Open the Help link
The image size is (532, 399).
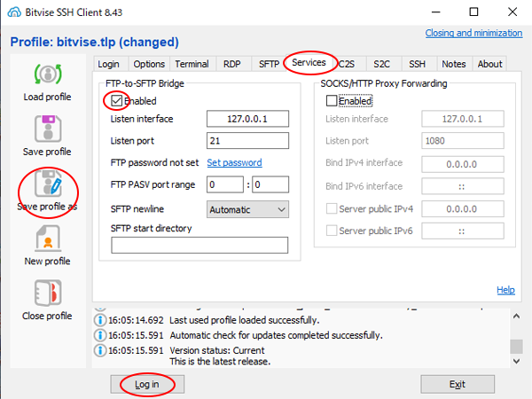pyautogui.click(x=505, y=290)
